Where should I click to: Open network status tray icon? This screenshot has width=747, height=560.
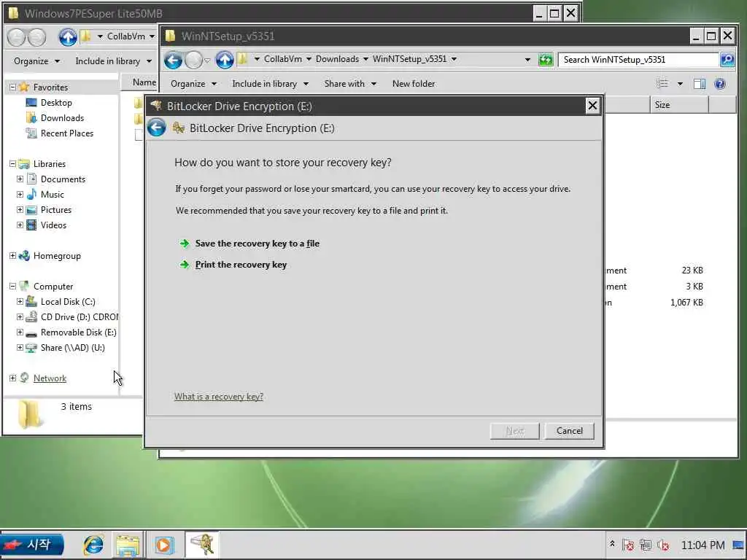tap(646, 545)
